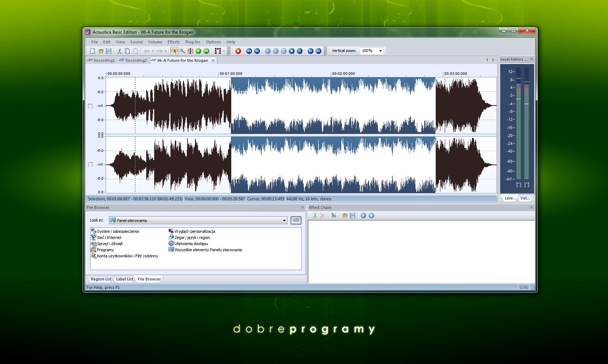Image resolution: width=608 pixels, height=364 pixels.
Task: Click the red dotted selection square icon
Action: (x=218, y=51)
